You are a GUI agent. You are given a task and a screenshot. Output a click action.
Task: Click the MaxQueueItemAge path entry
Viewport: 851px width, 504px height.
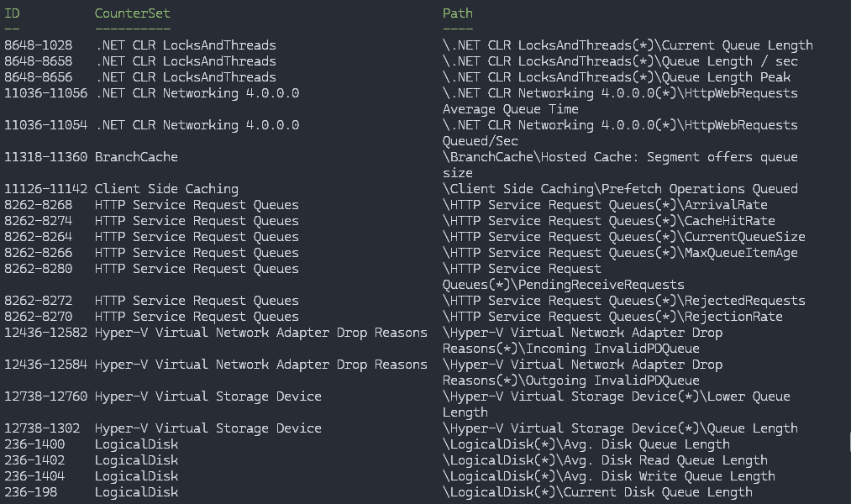point(620,253)
